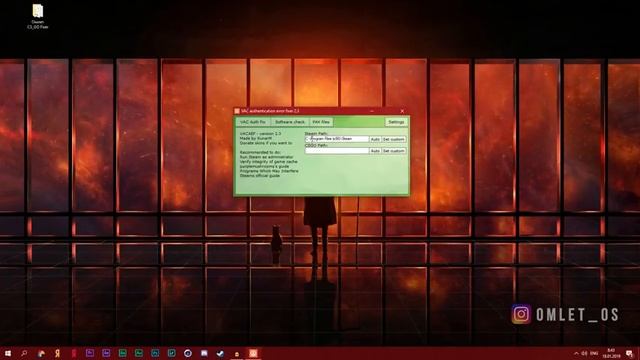
Task: Open the taskbar clock and date
Action: click(x=611, y=353)
